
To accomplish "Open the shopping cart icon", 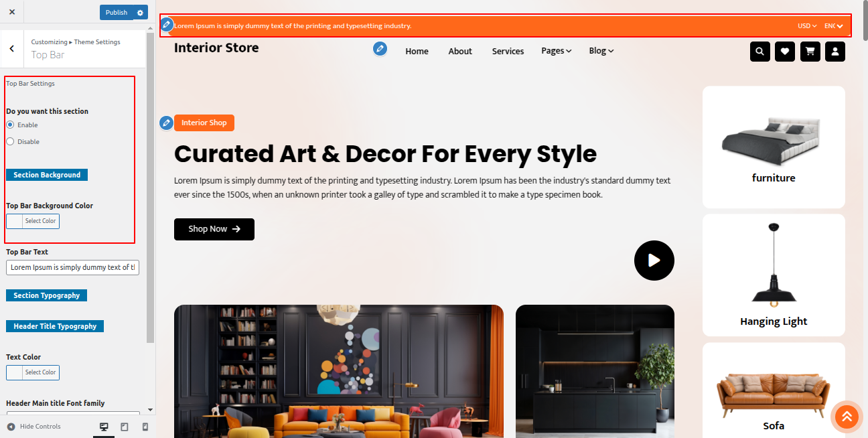I will 810,52.
